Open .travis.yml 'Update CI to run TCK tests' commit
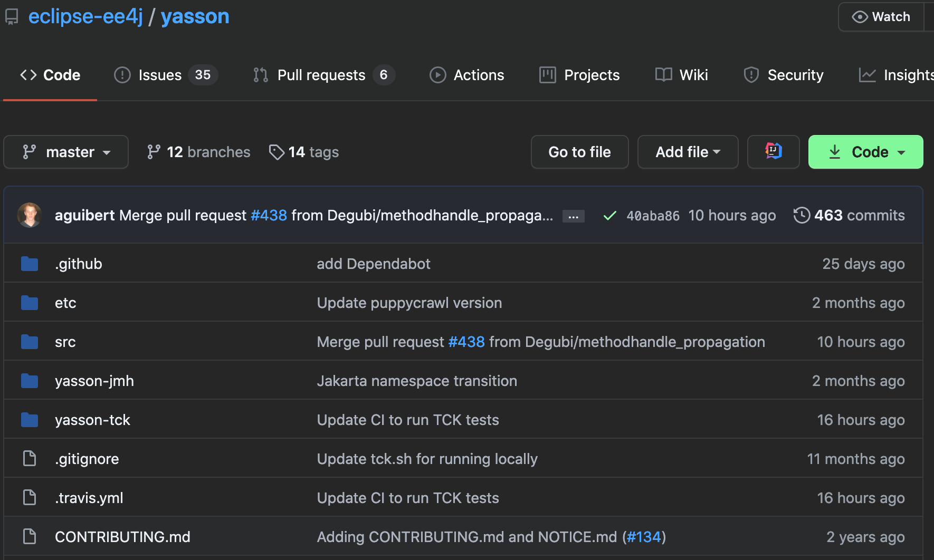934x560 pixels. (x=408, y=498)
